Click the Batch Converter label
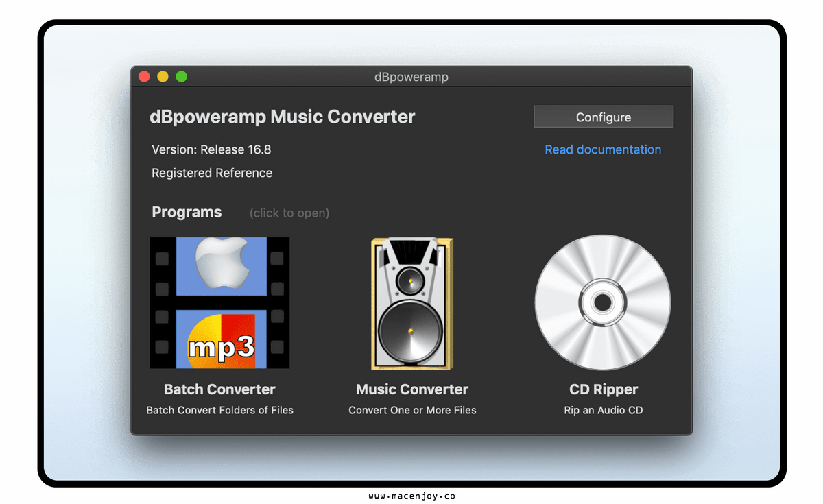The image size is (823, 504). click(x=219, y=389)
